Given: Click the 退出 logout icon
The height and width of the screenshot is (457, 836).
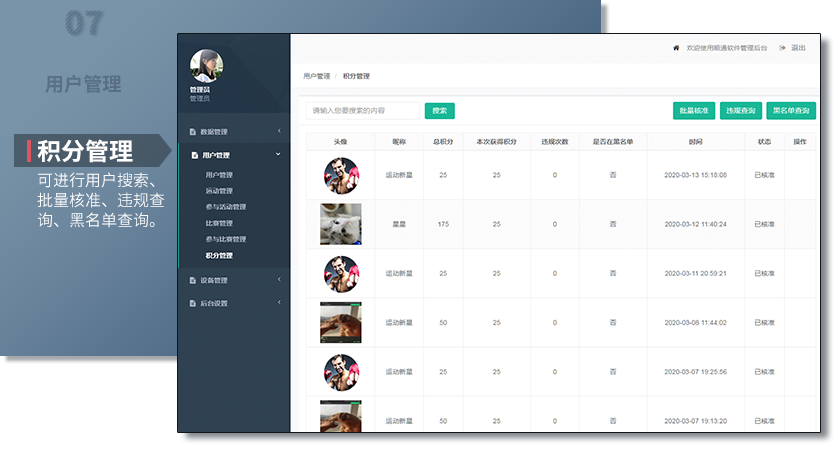Looking at the screenshot, I should (x=782, y=48).
